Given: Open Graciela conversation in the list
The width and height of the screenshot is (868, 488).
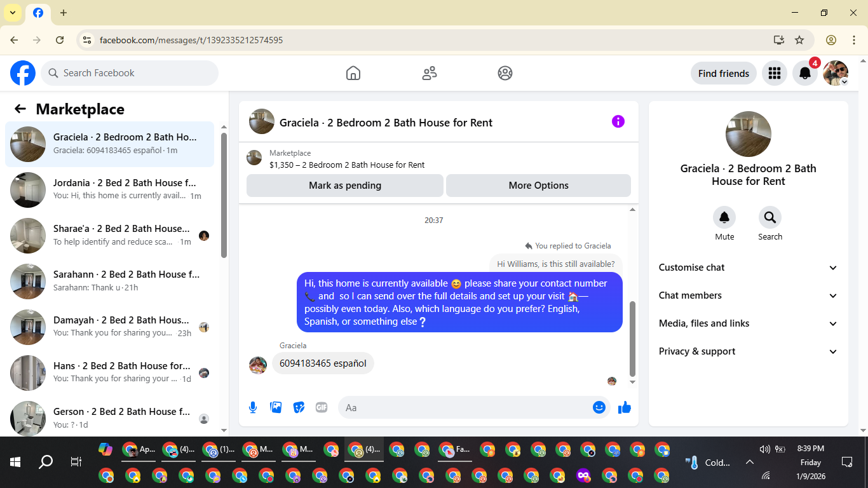Looking at the screenshot, I should (x=110, y=144).
